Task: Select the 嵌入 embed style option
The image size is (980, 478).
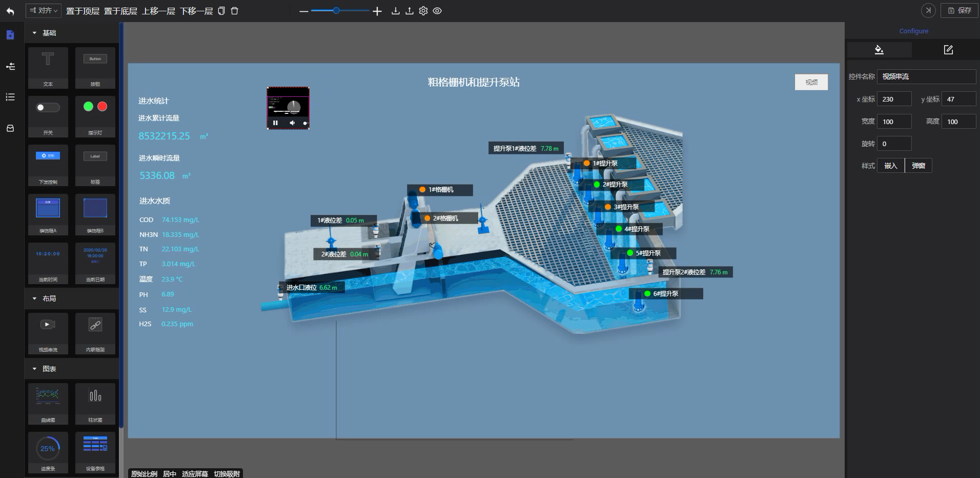Action: tap(891, 166)
